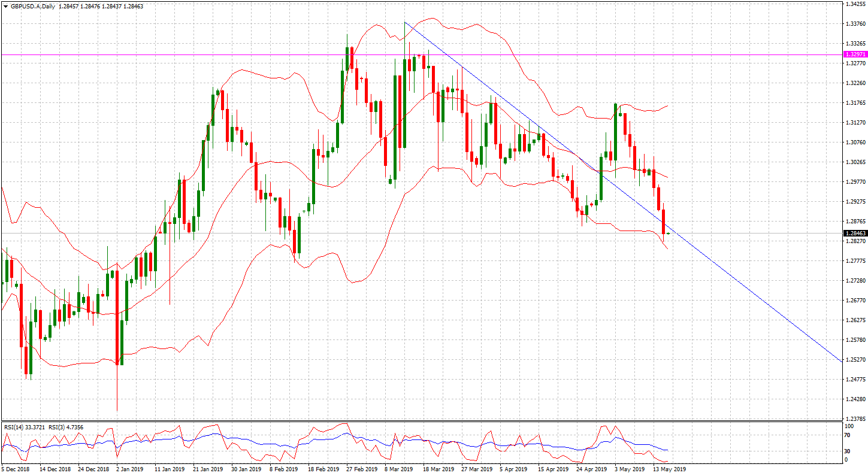868x476 pixels.
Task: Click the 1.31765 price axis label
Action: point(855,103)
